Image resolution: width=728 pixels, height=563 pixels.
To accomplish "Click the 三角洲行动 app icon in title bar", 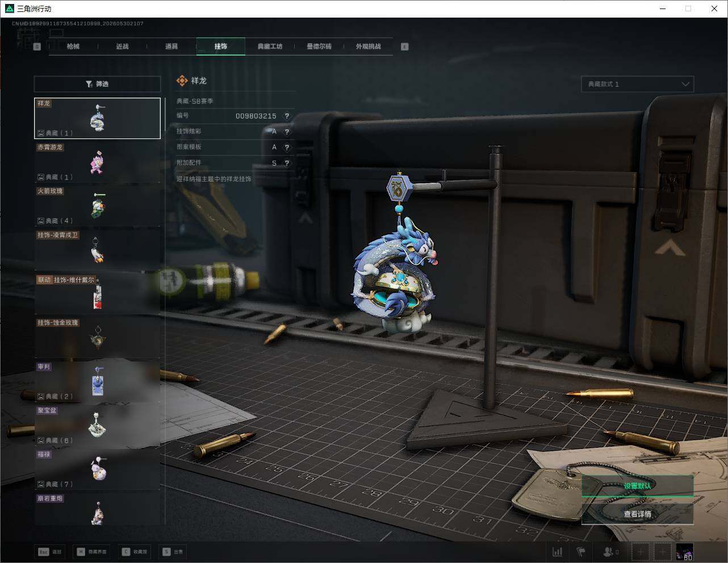I will [x=9, y=9].
